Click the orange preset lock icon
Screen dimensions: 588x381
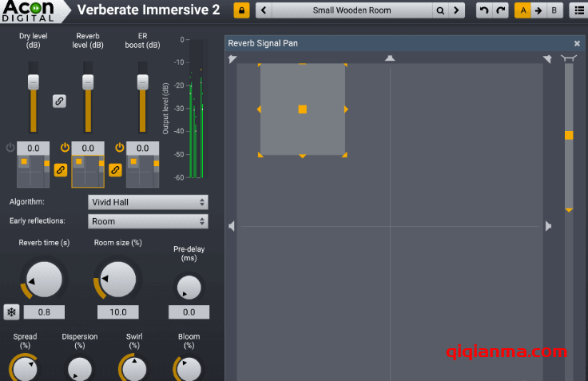(x=240, y=11)
